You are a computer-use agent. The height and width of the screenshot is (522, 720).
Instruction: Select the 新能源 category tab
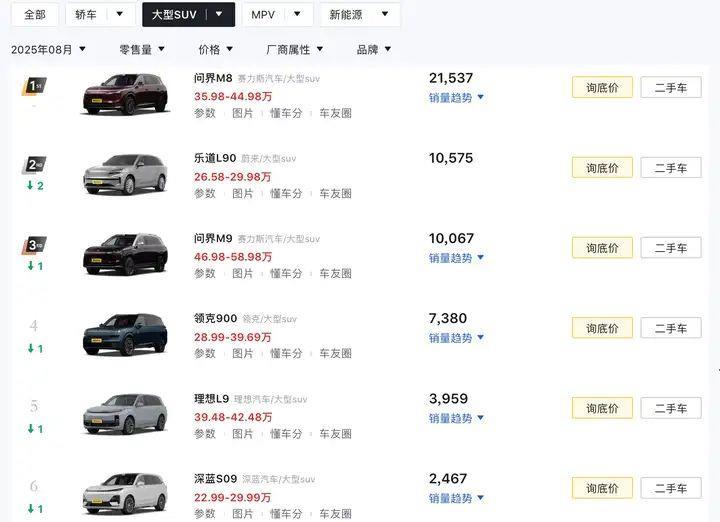pyautogui.click(x=359, y=15)
